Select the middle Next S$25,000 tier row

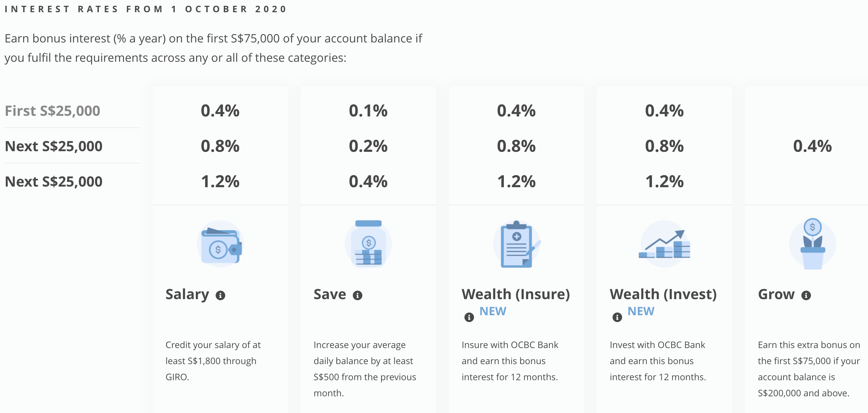point(53,146)
